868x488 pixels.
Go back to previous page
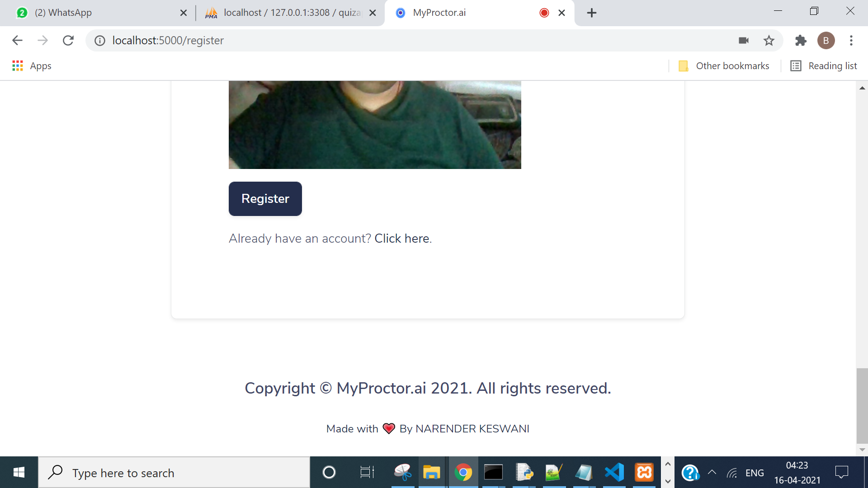[x=17, y=41]
